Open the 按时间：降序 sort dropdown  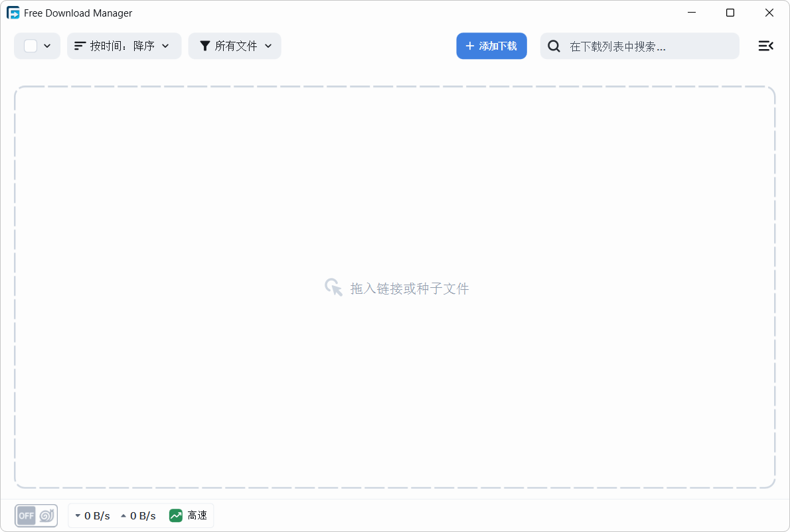pos(124,46)
